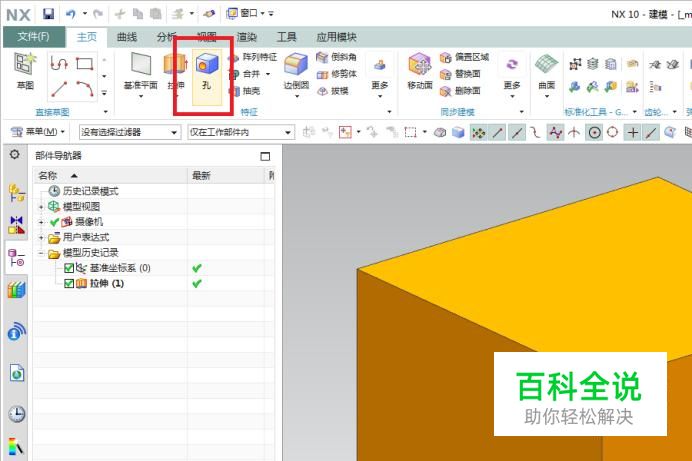Screen dimensions: 692x461
Task: Click Pattern Feature (阵列特征)
Action: tap(253, 57)
